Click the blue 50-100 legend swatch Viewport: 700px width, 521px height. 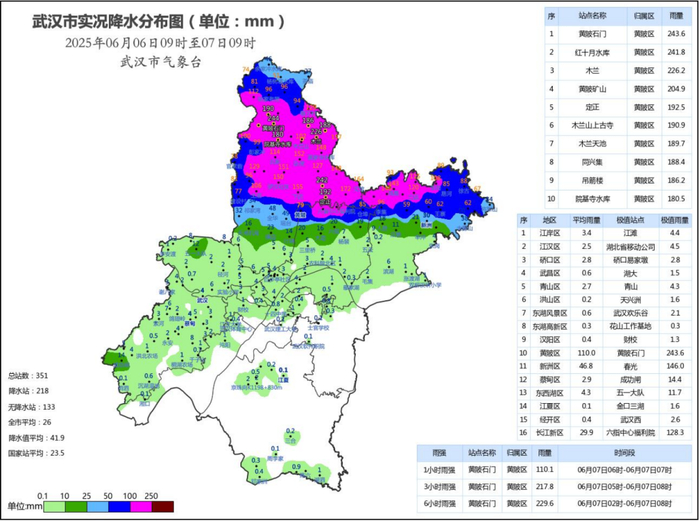[x=120, y=507]
